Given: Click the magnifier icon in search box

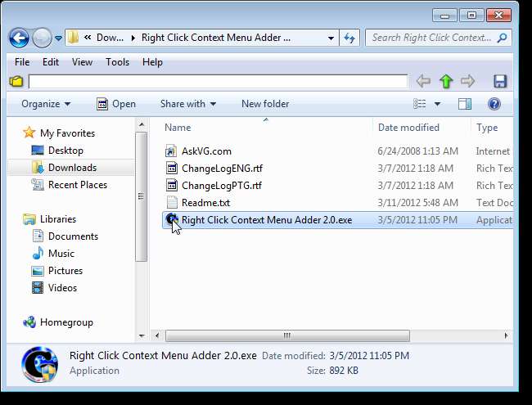Looking at the screenshot, I should click(x=502, y=38).
